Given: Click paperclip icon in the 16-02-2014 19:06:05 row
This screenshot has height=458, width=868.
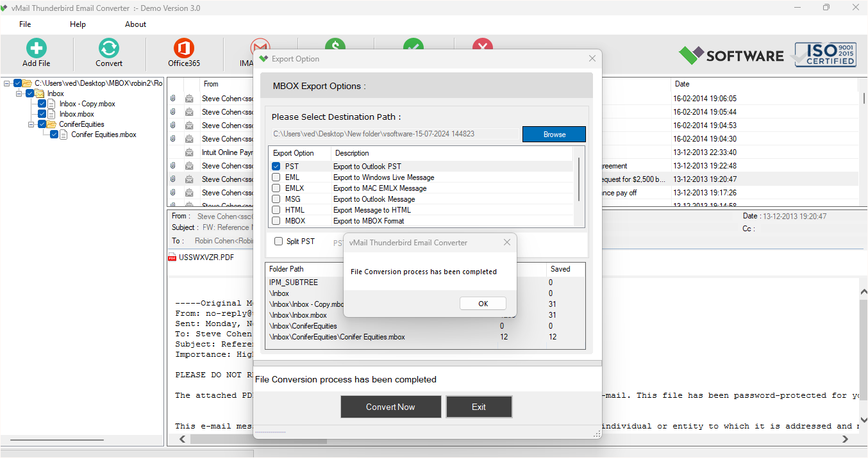Looking at the screenshot, I should (172, 99).
